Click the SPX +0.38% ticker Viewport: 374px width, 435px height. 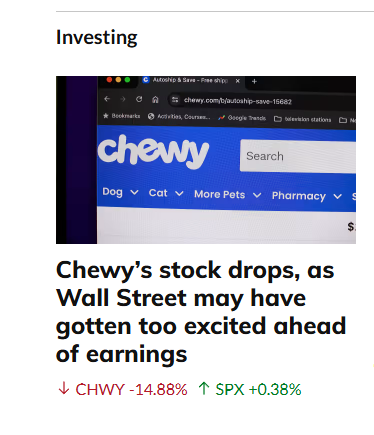(x=258, y=389)
